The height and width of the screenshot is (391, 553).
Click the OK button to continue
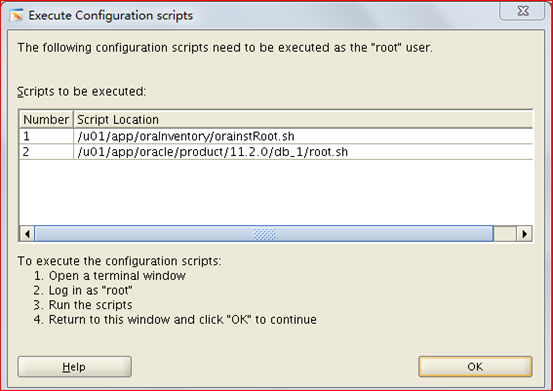pos(475,367)
